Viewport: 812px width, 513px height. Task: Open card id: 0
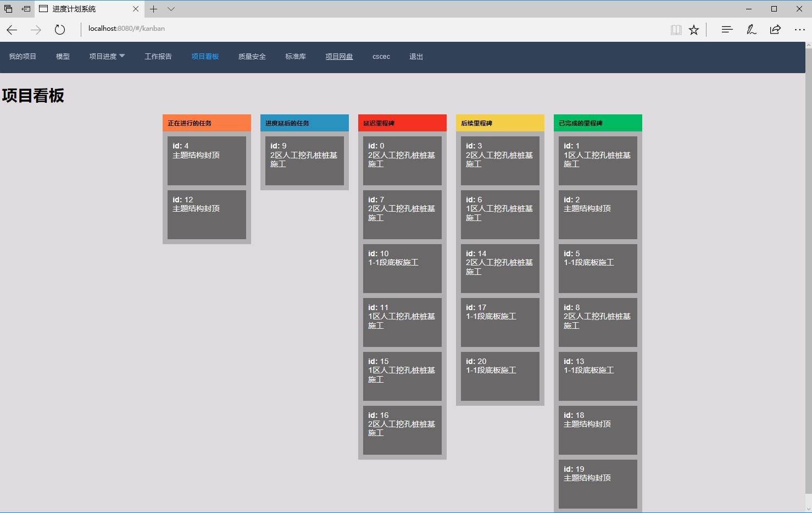pos(402,161)
